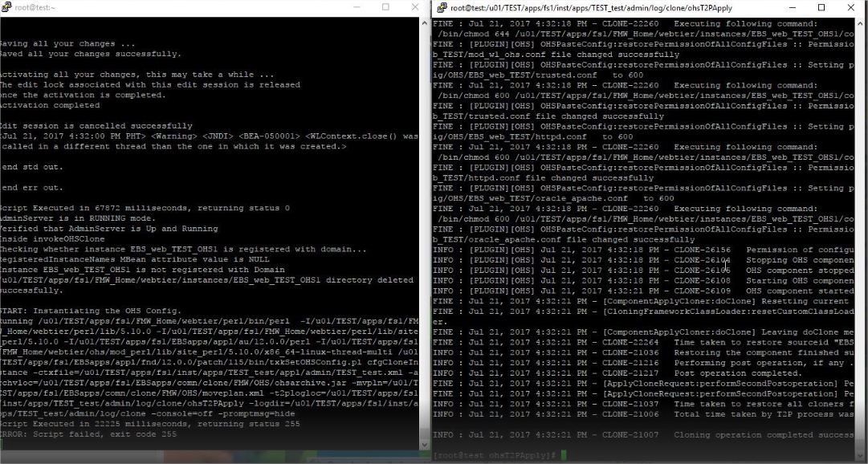Image resolution: width=868 pixels, height=464 pixels.
Task: Open the PuTTY system menu icon of the ohsT2PApply window
Action: [x=442, y=7]
